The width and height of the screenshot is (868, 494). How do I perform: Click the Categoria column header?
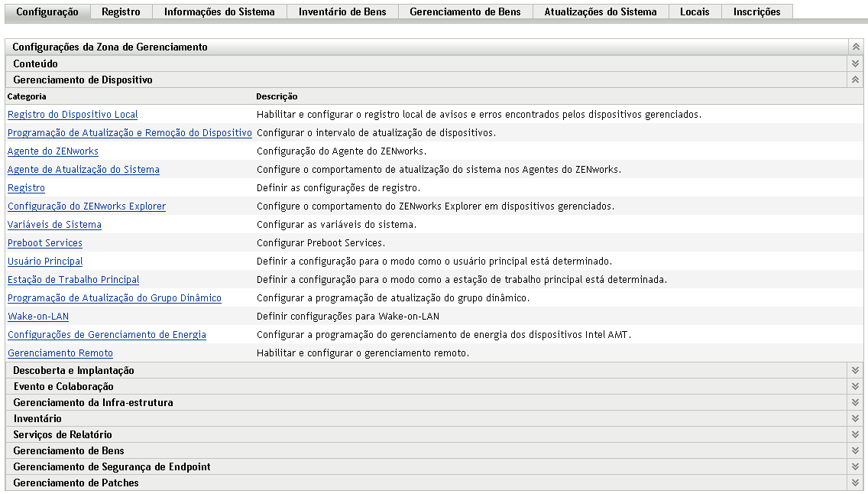(x=24, y=97)
